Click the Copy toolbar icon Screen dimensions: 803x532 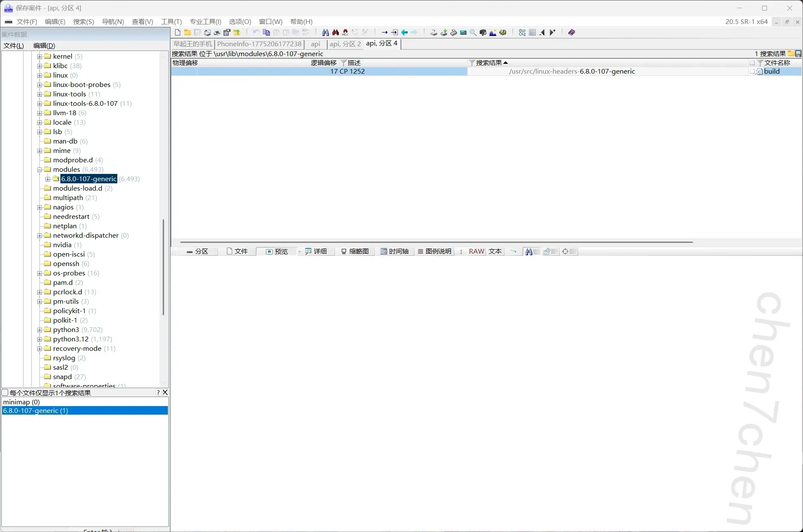266,33
